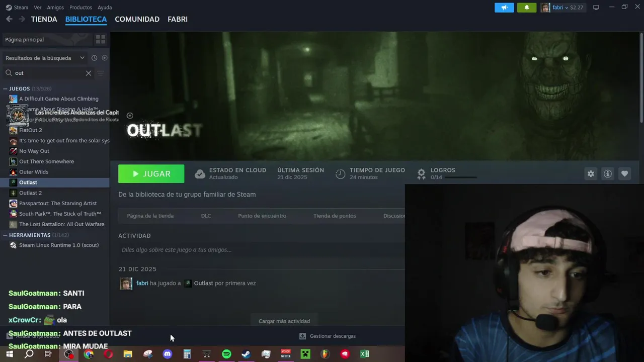Screen dimensions: 644x362
Task: Open Punto de encuentro link
Action: [262, 216]
